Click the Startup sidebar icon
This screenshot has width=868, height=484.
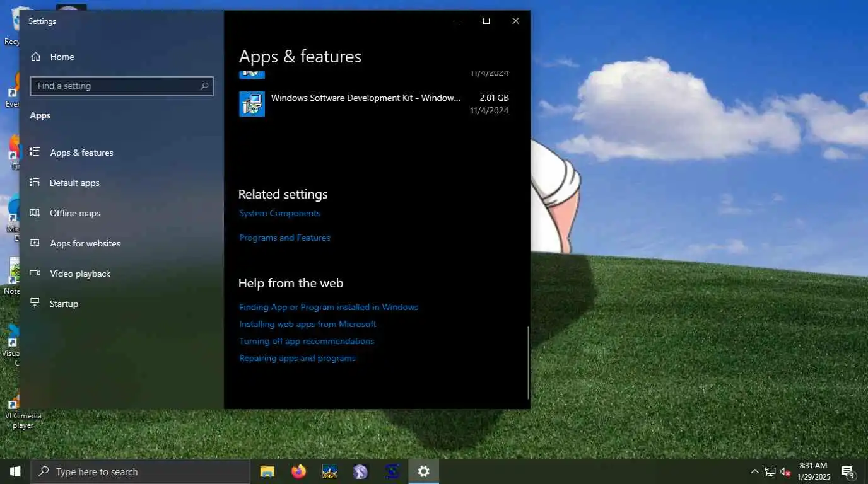35,303
